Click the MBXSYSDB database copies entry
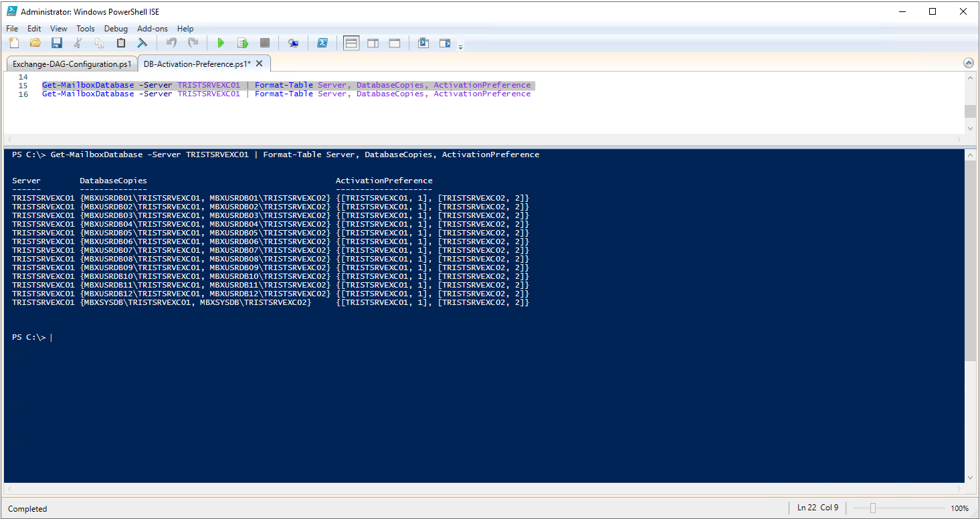This screenshot has width=980, height=519. [195, 302]
